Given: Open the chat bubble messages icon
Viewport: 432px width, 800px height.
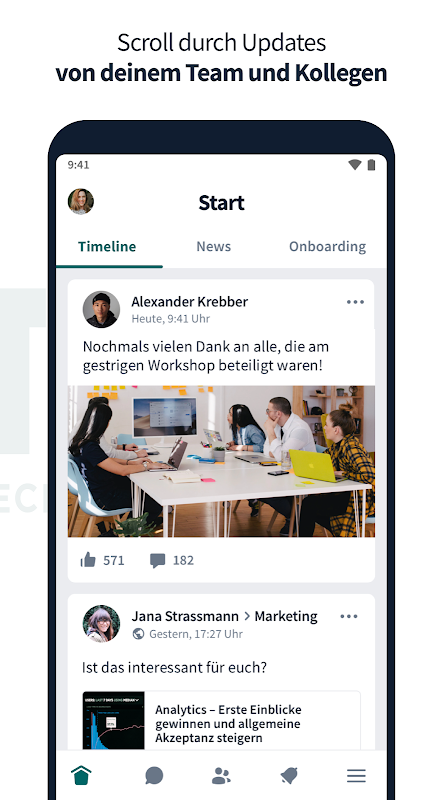Looking at the screenshot, I should pyautogui.click(x=154, y=776).
